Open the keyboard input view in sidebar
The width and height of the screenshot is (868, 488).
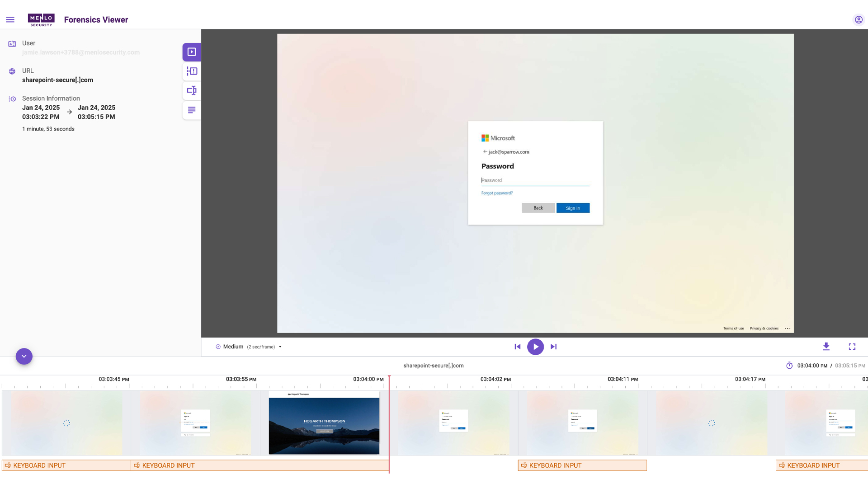pyautogui.click(x=191, y=90)
